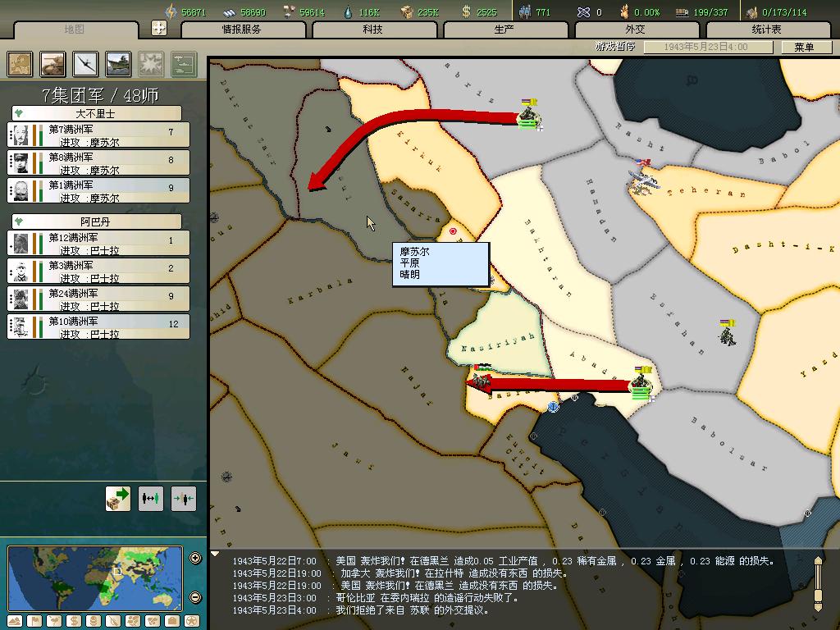Open the naval units warship icon

pyautogui.click(x=119, y=64)
